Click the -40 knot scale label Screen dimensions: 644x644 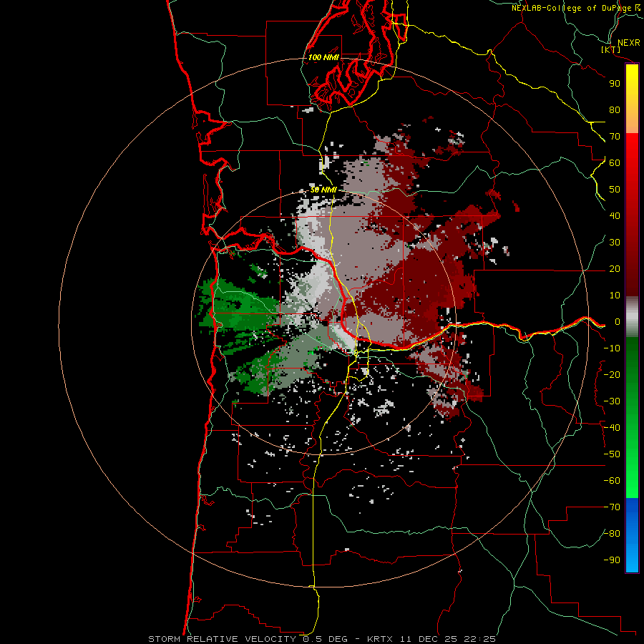coord(612,428)
